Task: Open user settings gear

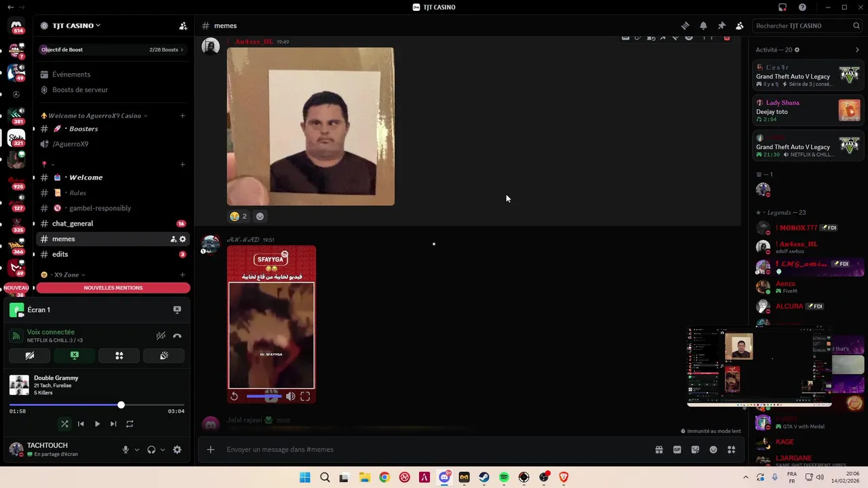Action: coord(177,449)
